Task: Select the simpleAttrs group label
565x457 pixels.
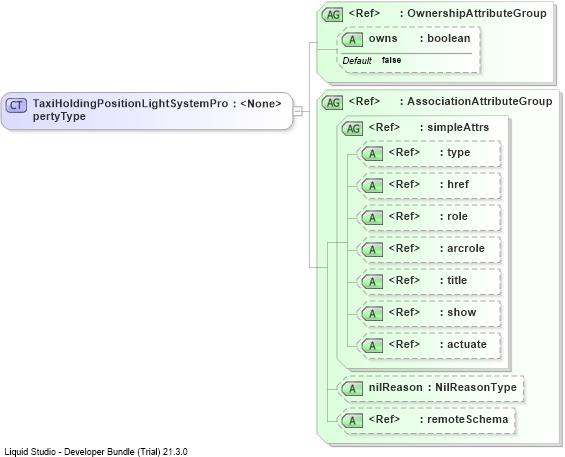Action: 458,127
